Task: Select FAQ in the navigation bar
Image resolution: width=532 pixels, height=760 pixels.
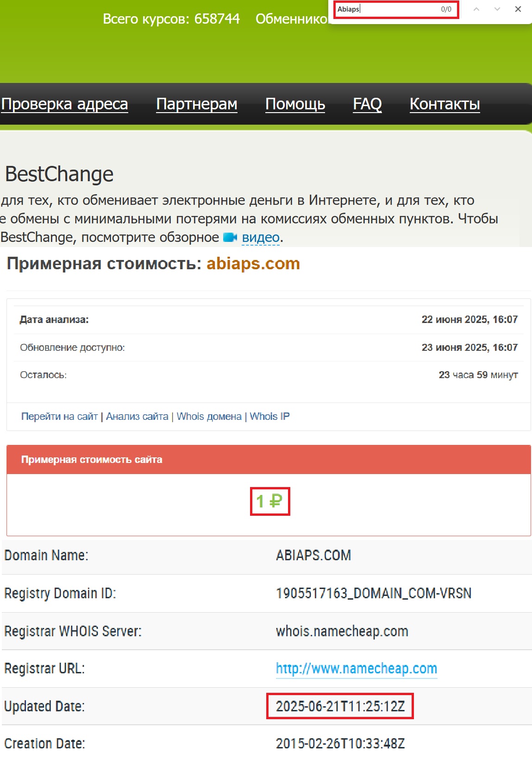Action: pyautogui.click(x=367, y=104)
